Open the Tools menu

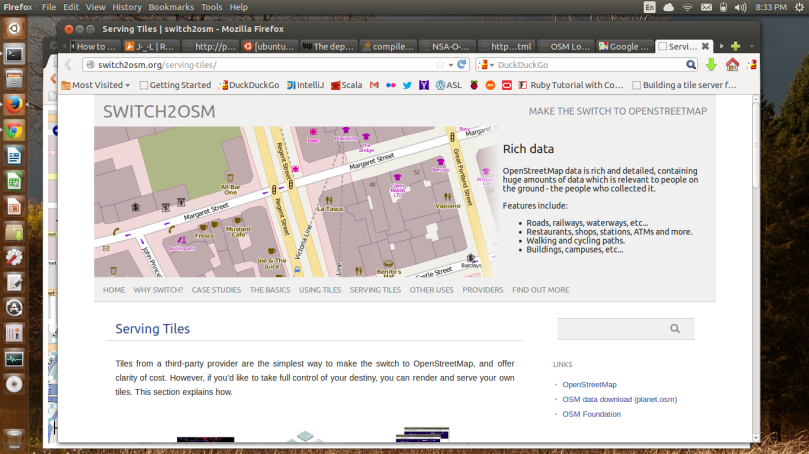[212, 7]
